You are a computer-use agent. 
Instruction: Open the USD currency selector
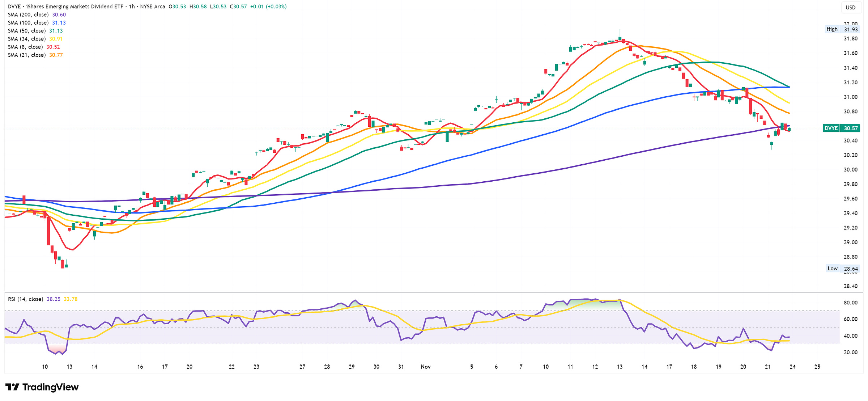pos(850,7)
